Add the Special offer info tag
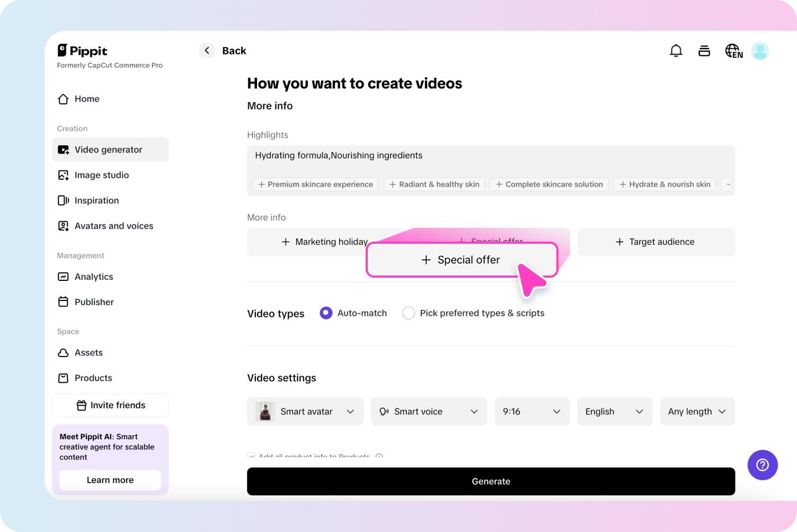The image size is (797, 532). pyautogui.click(x=462, y=260)
